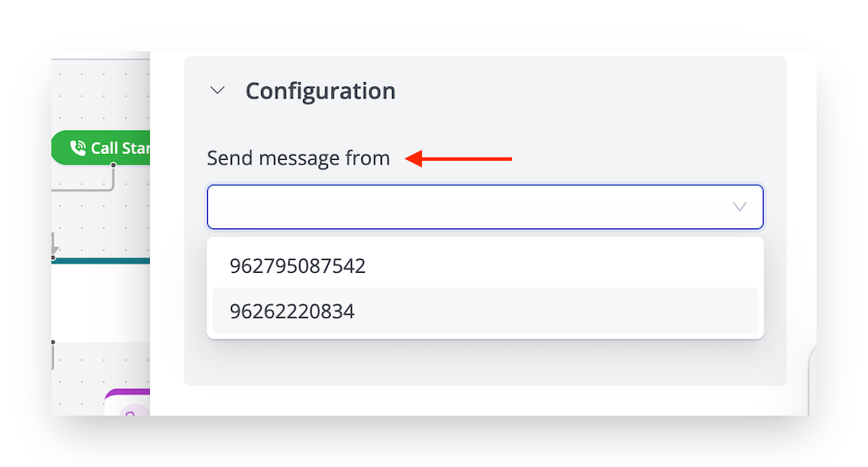Click the teal connector line on canvas

(x=103, y=260)
